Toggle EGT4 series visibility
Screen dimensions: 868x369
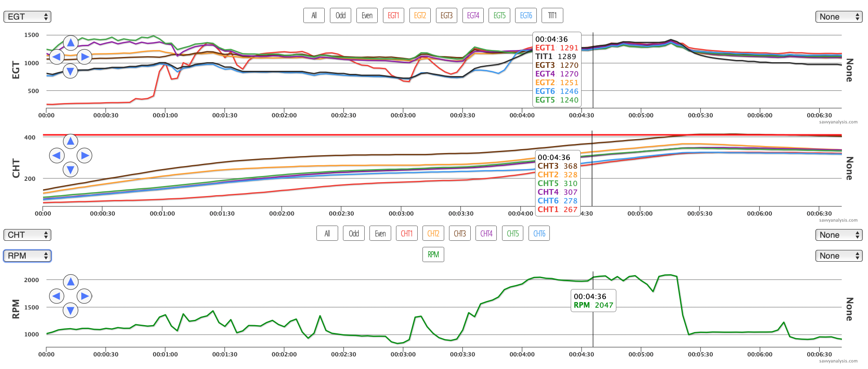tap(473, 16)
